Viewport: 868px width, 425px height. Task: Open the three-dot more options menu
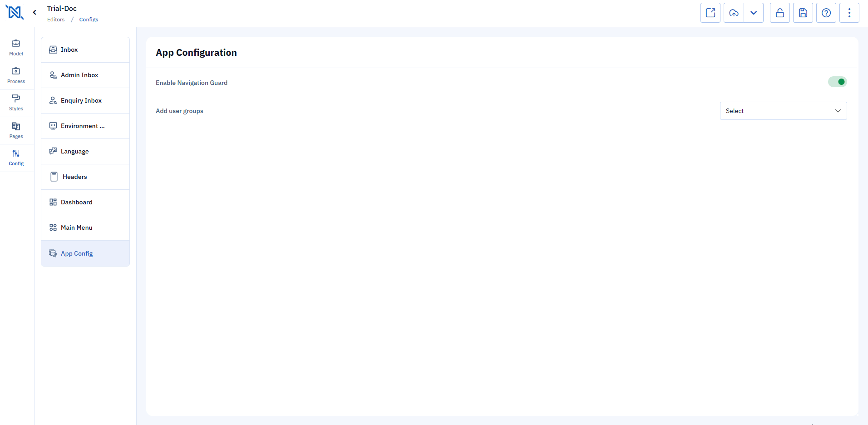849,13
